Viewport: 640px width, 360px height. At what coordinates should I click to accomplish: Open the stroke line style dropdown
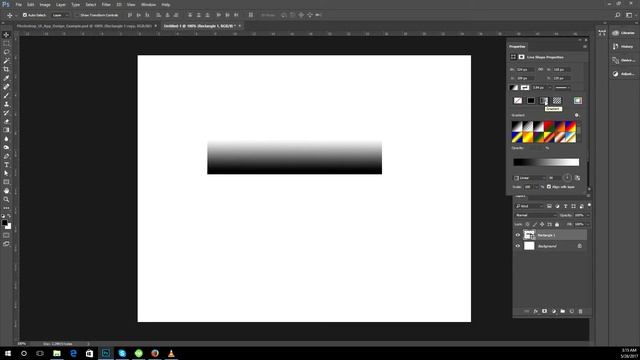pos(562,87)
